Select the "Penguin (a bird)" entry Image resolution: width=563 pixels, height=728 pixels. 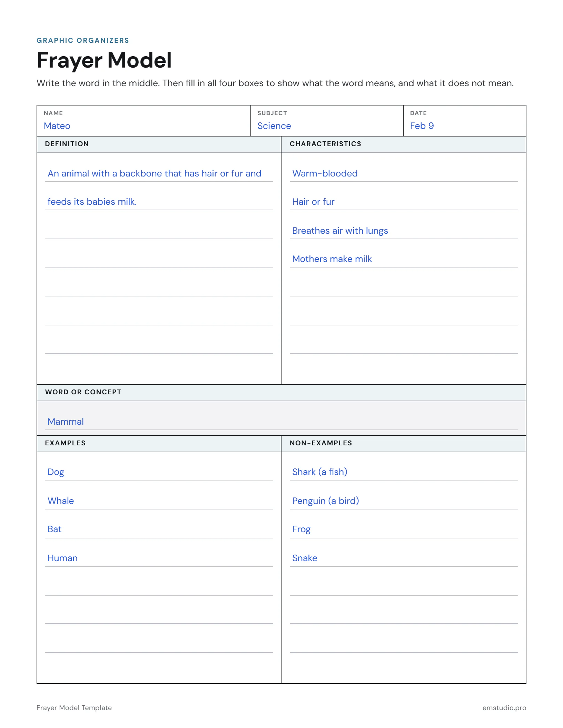click(404, 501)
